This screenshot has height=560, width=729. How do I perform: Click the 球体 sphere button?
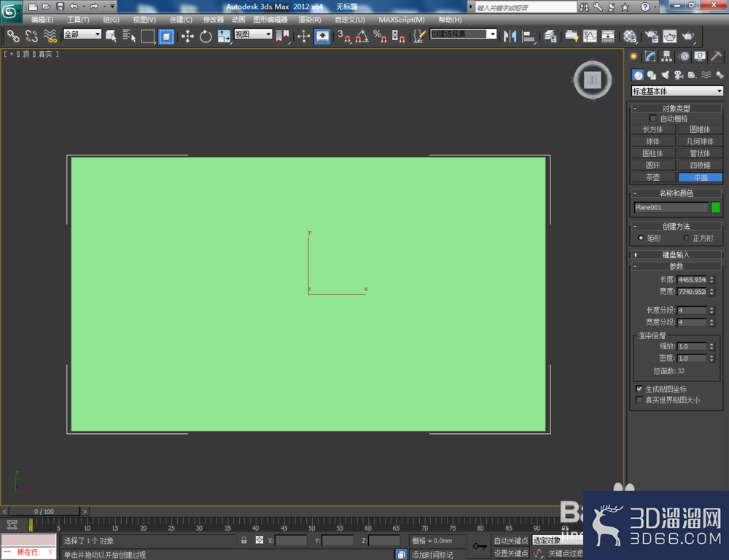(652, 141)
